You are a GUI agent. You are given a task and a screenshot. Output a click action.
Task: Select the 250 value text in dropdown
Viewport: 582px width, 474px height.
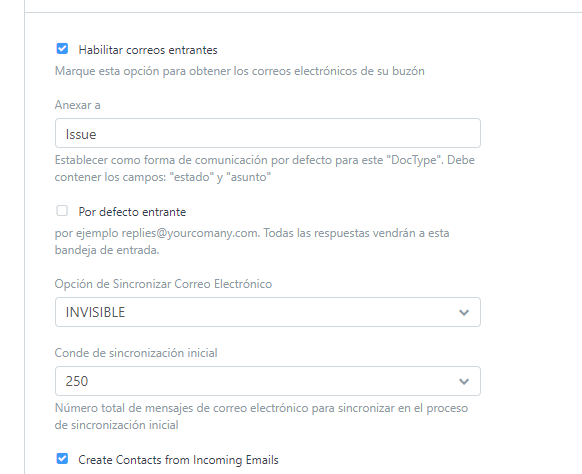pos(77,382)
